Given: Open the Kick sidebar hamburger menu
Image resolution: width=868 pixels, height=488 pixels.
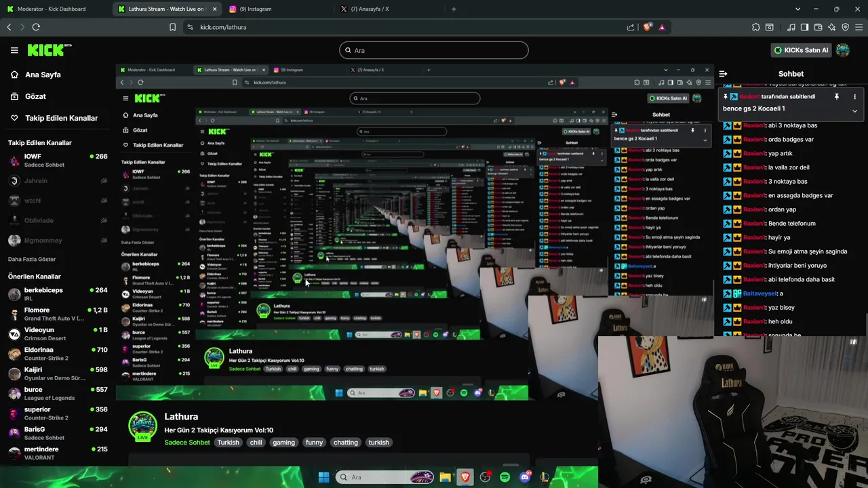Looking at the screenshot, I should click(x=14, y=50).
